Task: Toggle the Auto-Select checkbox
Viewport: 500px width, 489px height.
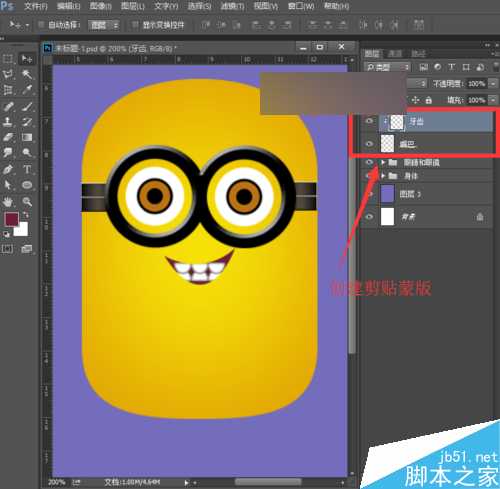Action: pyautogui.click(x=41, y=25)
